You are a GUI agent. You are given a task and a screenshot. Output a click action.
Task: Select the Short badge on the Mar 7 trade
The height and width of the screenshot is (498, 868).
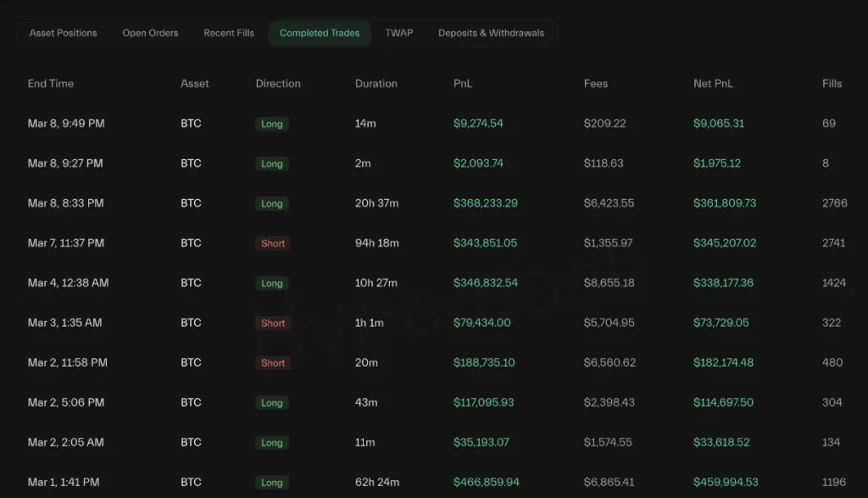pyautogui.click(x=272, y=243)
